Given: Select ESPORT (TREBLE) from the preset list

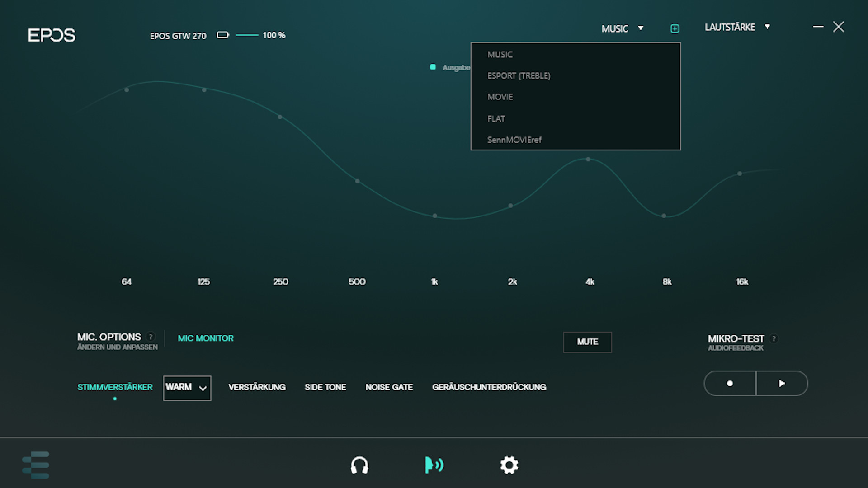Looking at the screenshot, I should pos(519,76).
